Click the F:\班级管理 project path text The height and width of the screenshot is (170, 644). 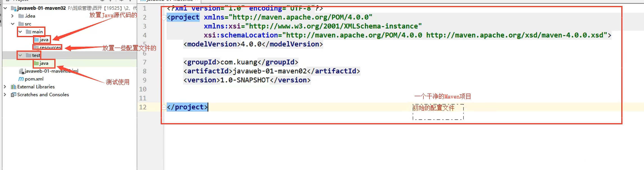(x=102, y=8)
